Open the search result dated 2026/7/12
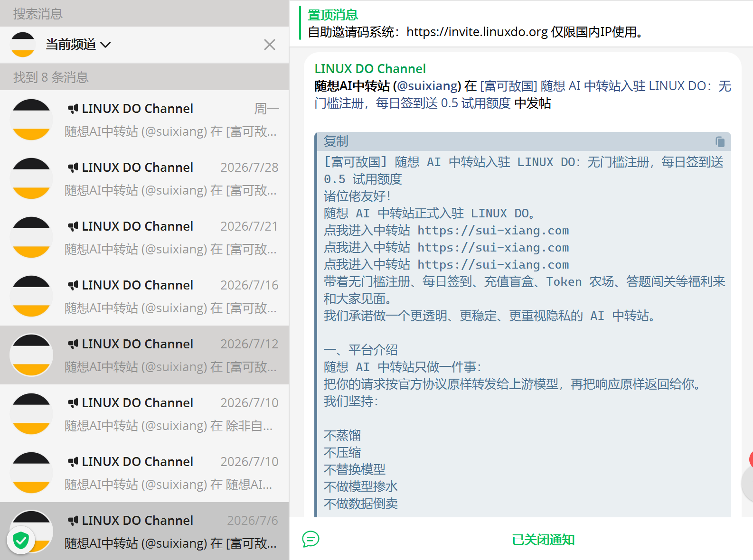The width and height of the screenshot is (753, 560). point(144,355)
